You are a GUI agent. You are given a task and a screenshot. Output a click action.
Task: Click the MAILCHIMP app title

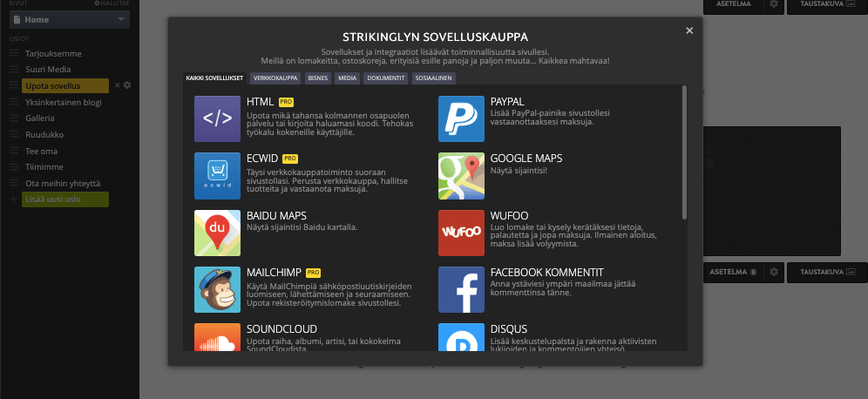point(274,273)
